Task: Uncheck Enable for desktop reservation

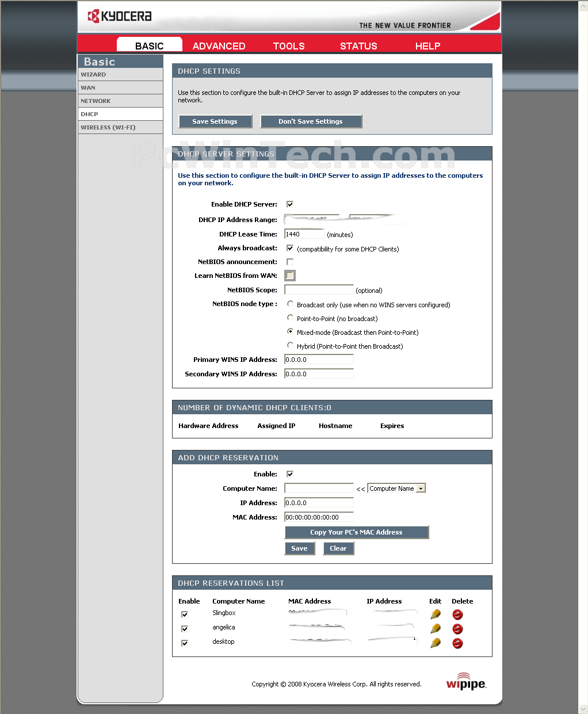Action: coord(185,643)
